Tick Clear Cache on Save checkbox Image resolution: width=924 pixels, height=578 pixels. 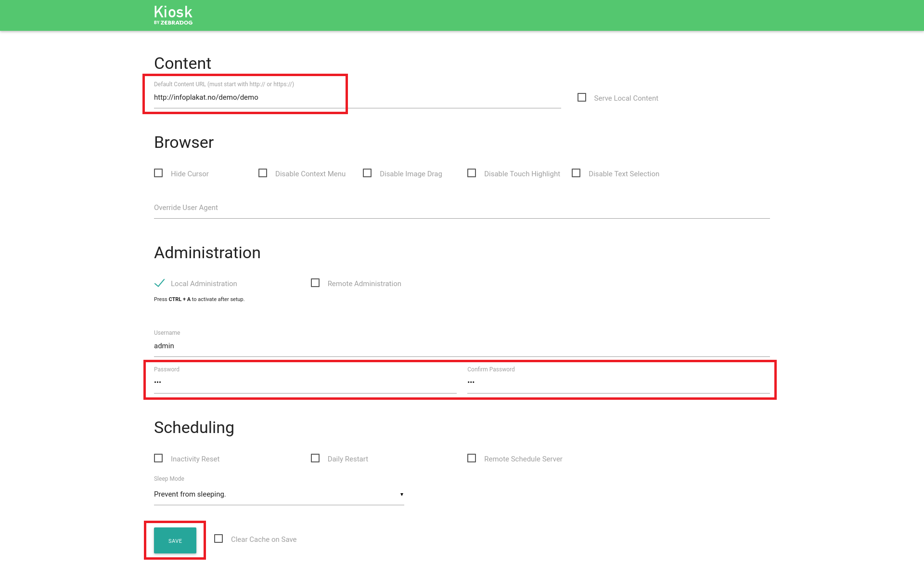pos(218,539)
